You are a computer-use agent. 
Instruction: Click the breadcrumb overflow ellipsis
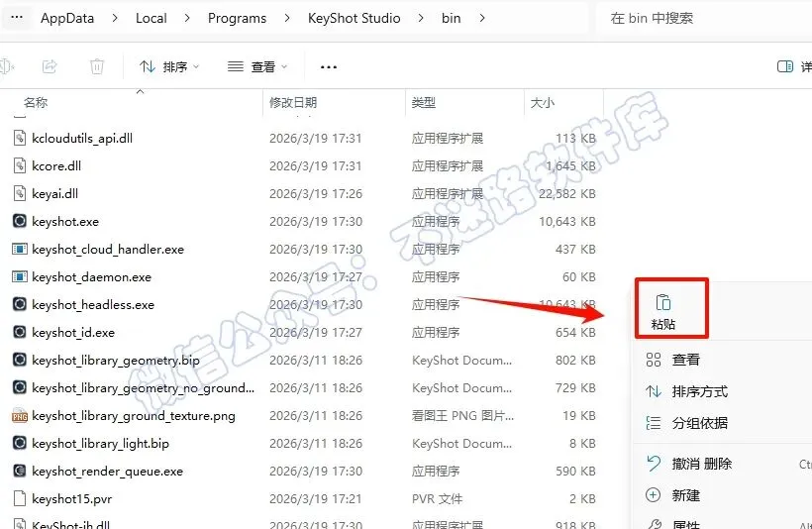point(17,17)
